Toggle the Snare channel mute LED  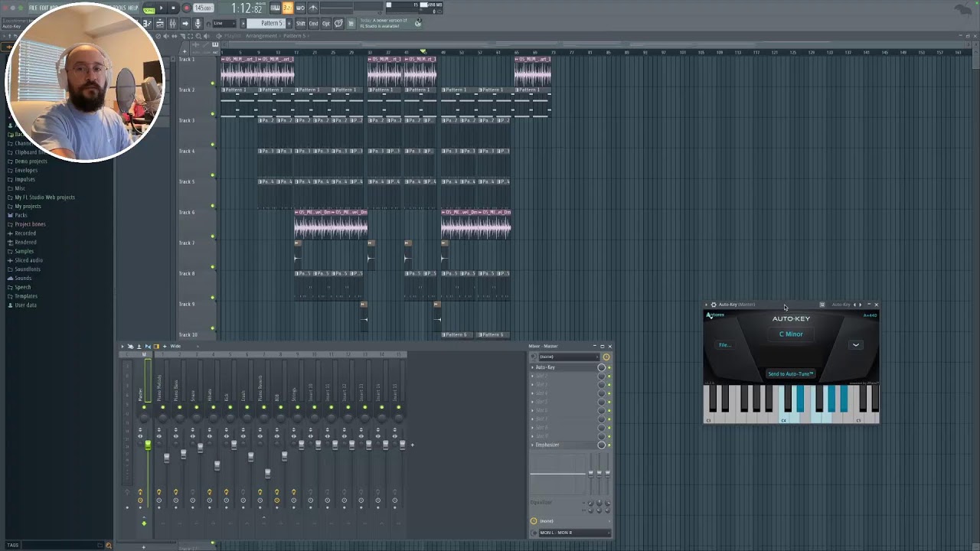[x=195, y=407]
